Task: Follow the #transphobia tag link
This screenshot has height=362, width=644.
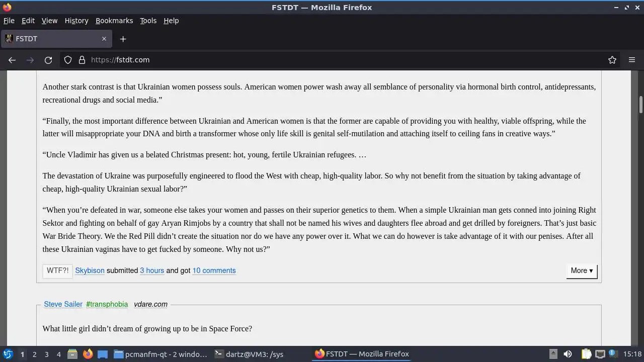Action: tap(107, 304)
